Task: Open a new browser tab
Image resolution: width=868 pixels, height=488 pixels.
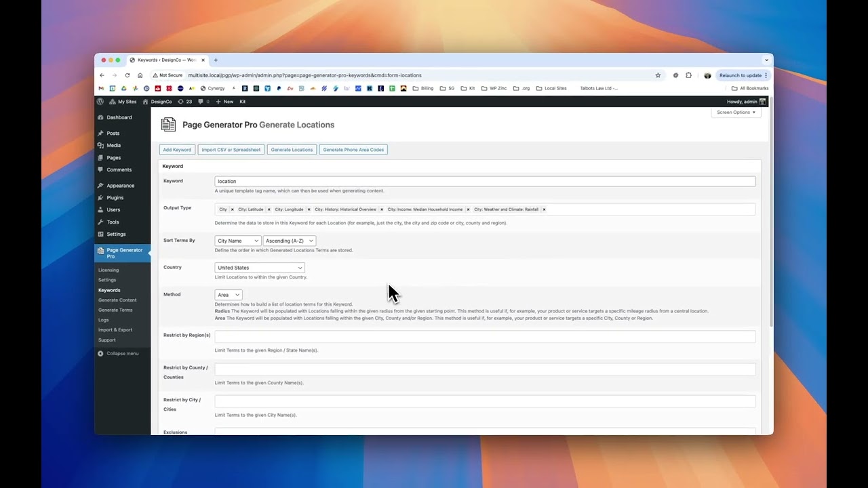Action: [x=216, y=60]
